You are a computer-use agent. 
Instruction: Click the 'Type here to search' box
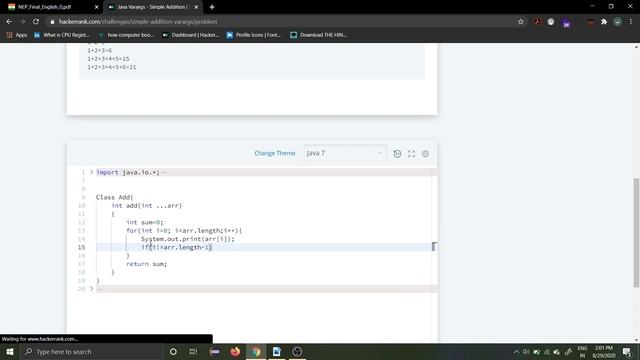(x=91, y=351)
